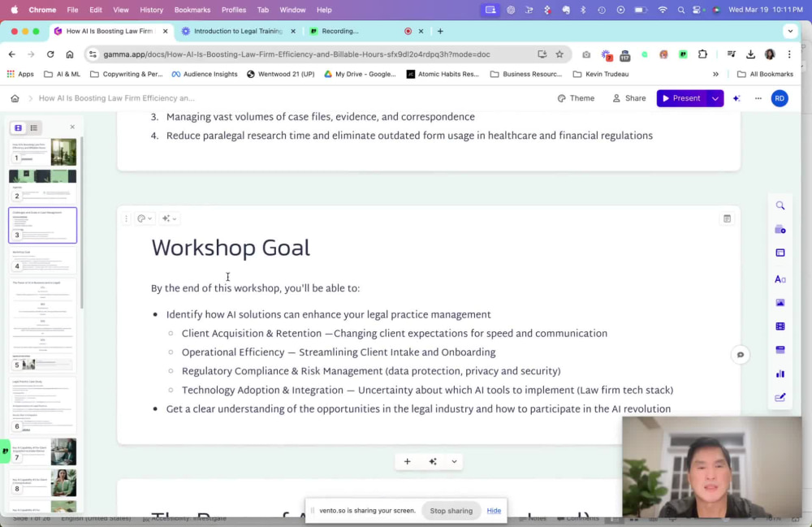Bookmark this page with star icon

pyautogui.click(x=559, y=54)
